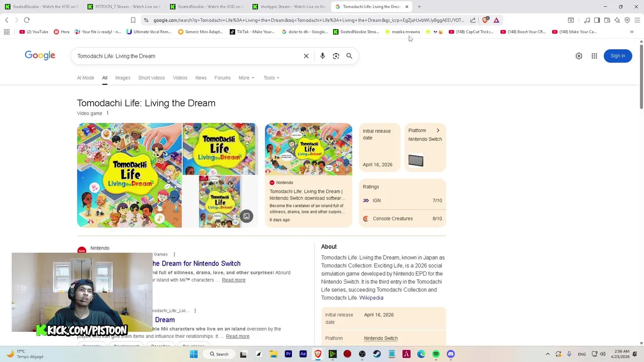
Task: Switch to the Images search tab
Action: point(123,78)
